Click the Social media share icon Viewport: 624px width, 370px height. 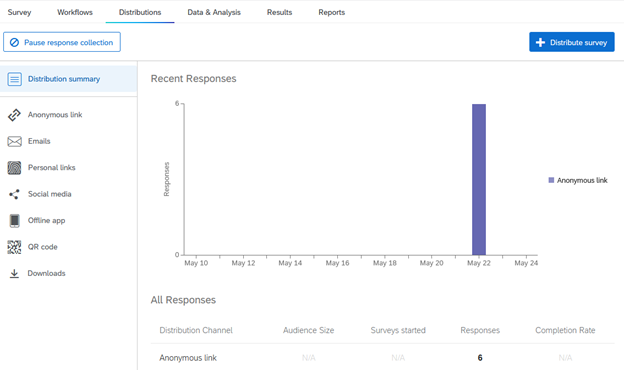14,194
